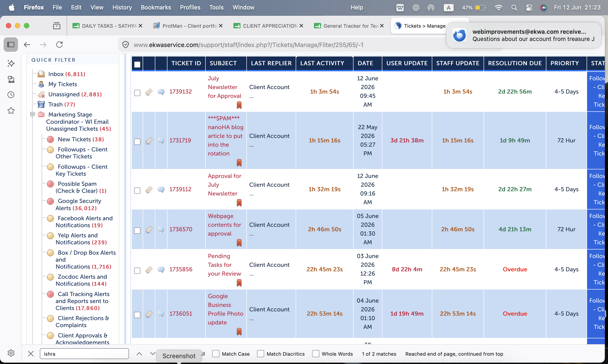Viewport: 608px width, 364px height.
Task: Jump to previous find match arrow
Action: (139, 354)
